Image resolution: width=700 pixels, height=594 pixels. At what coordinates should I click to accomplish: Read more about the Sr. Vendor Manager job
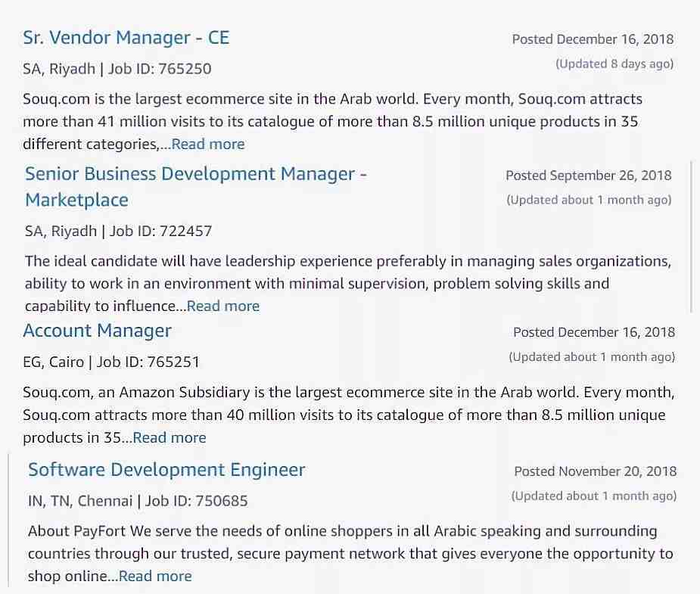pos(208,144)
